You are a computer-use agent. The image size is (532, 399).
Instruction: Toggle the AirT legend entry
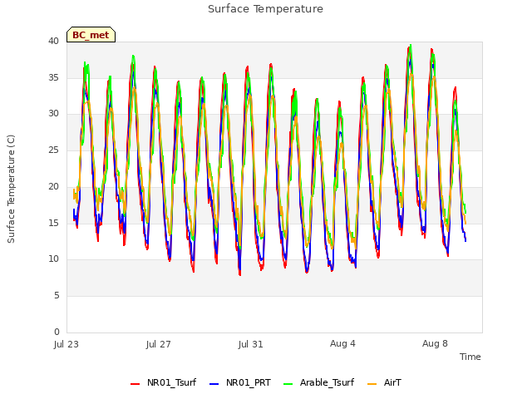(384, 382)
